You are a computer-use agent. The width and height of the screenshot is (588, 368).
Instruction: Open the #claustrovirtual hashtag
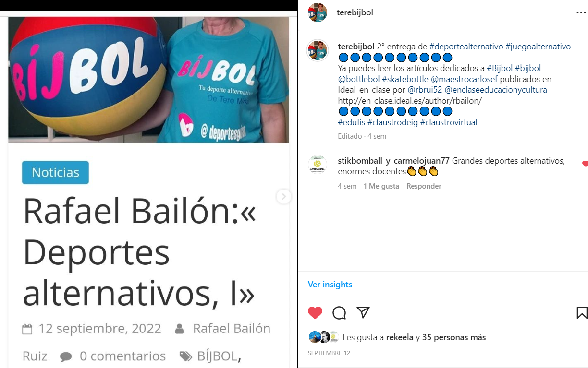point(449,122)
